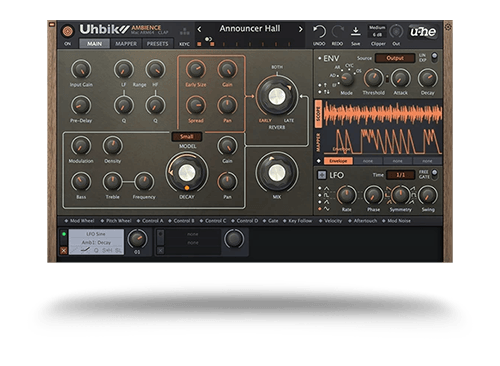
Task: Click the Aftertouch modulation source
Action: pyautogui.click(x=362, y=221)
